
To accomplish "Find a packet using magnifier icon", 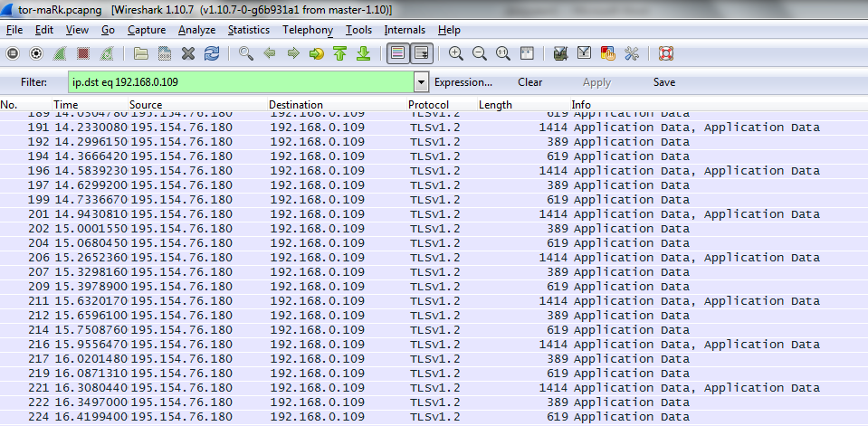I will click(246, 53).
